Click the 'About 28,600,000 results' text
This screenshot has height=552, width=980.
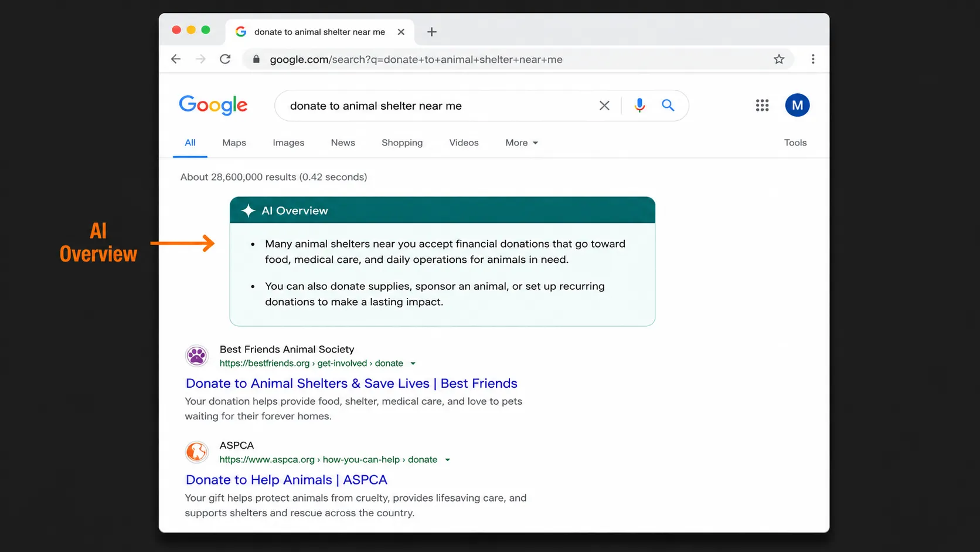(274, 177)
